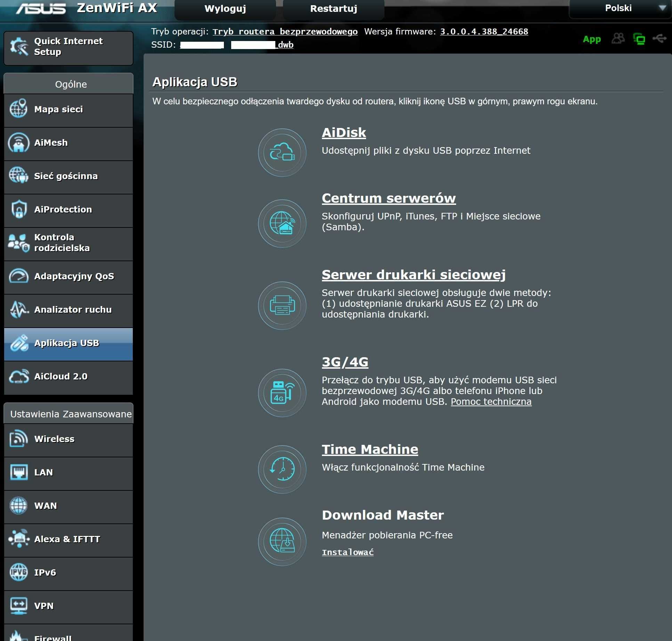
Task: Click the Instalować link
Action: [x=348, y=552]
